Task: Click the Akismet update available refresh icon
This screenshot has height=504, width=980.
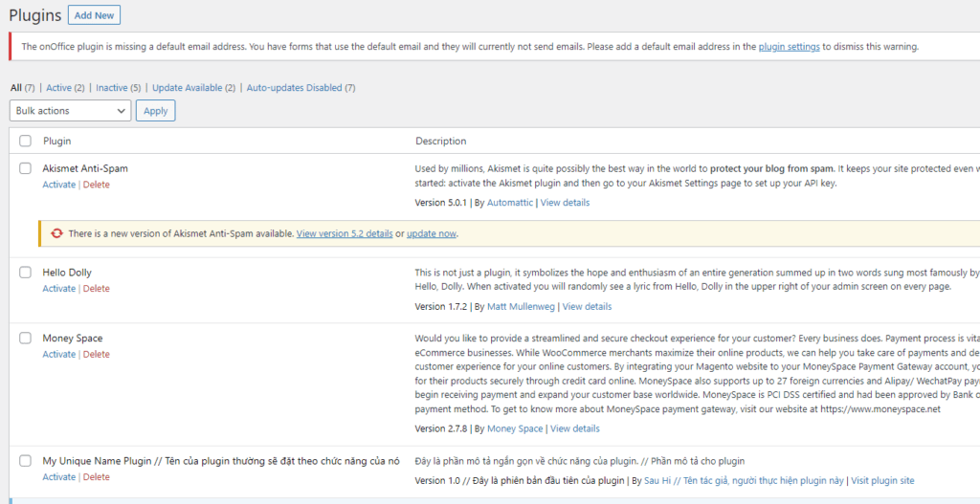Action: [56, 233]
